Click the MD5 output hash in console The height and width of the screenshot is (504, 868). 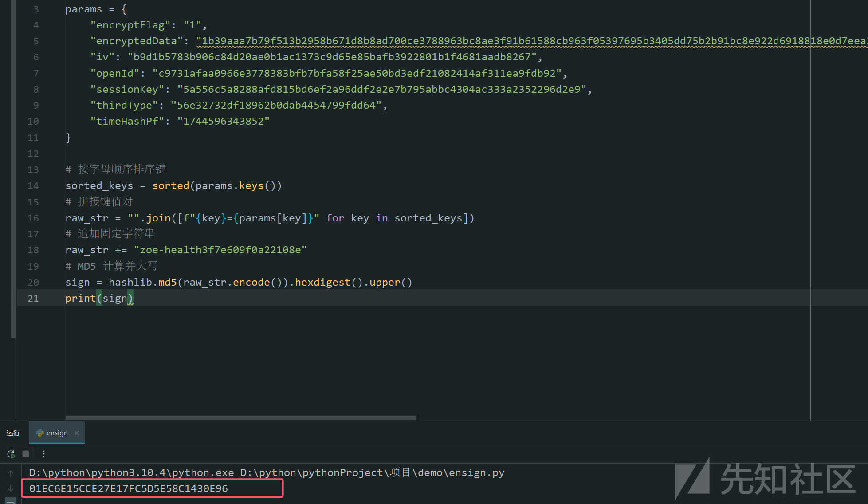tap(129, 488)
